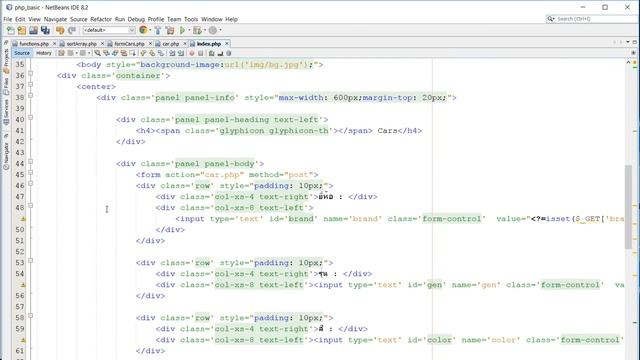Switch to the formCars.php tab
The width and height of the screenshot is (640, 360).
point(129,44)
